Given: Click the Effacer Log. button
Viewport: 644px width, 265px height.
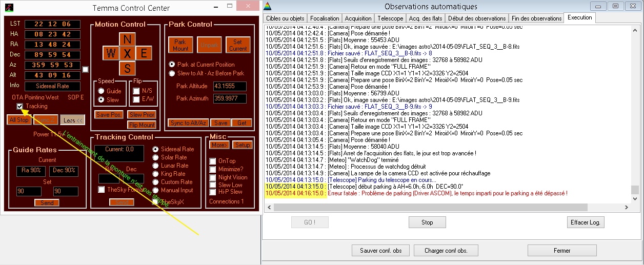Looking at the screenshot, I should [586, 222].
